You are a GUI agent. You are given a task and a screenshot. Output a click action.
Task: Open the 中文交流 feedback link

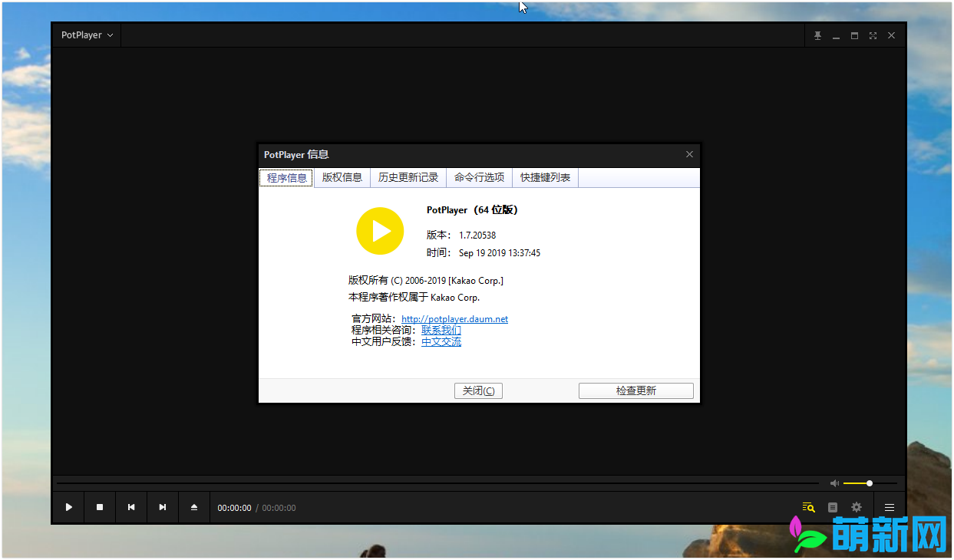point(441,341)
